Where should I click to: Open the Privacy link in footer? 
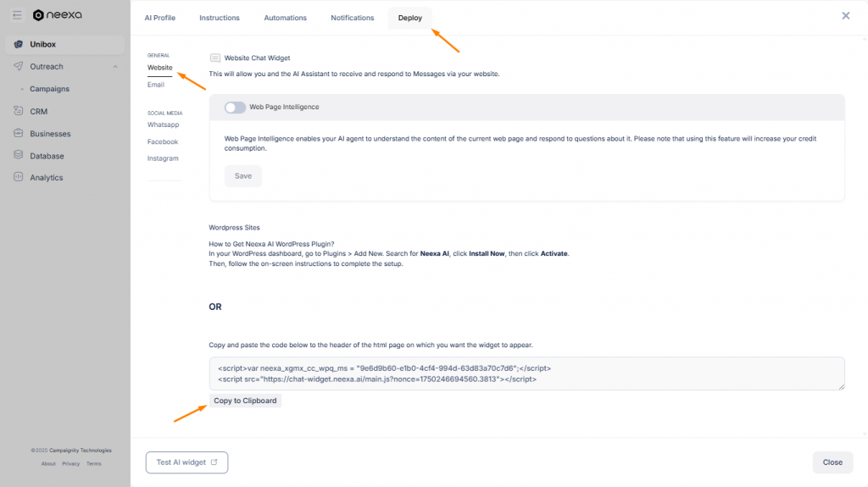click(x=71, y=463)
